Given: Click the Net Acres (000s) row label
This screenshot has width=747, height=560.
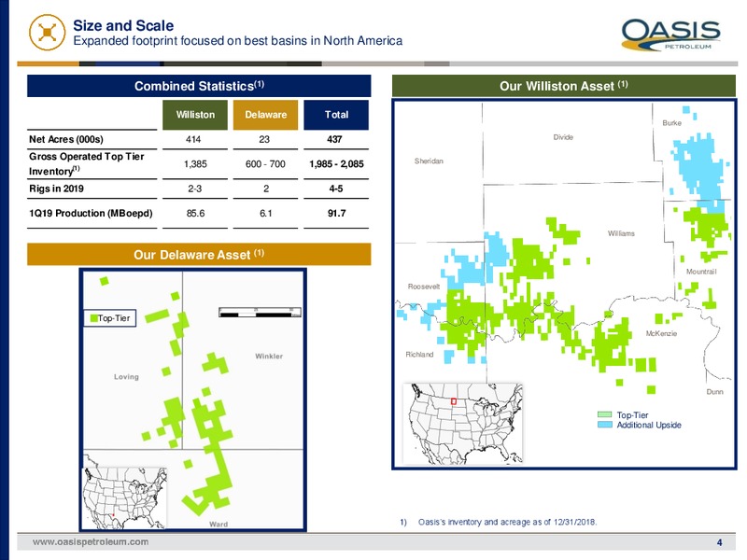Looking at the screenshot, I should pos(65,139).
